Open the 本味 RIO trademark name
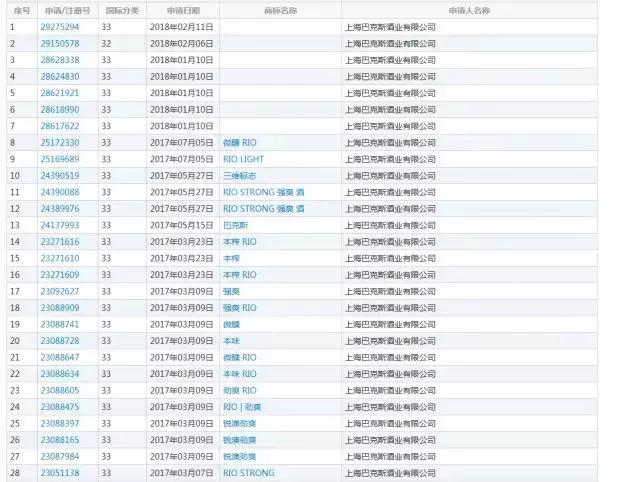This screenshot has width=640, height=482. tap(240, 374)
